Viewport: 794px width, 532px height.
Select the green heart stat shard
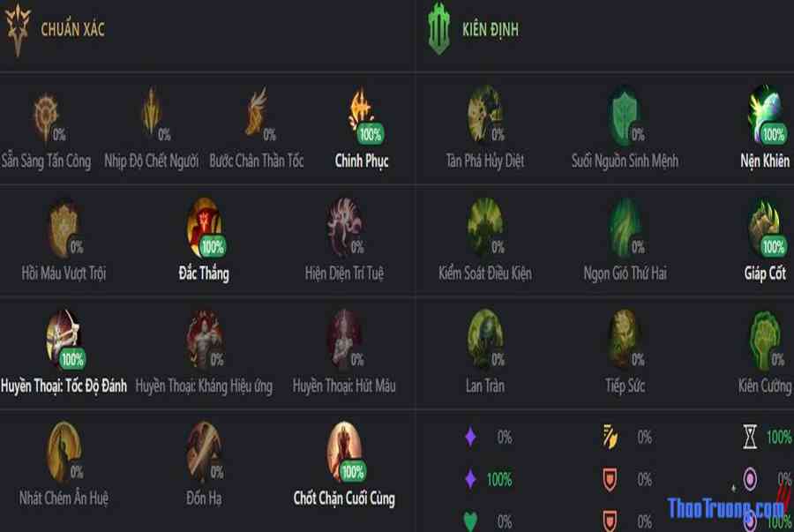[470, 521]
